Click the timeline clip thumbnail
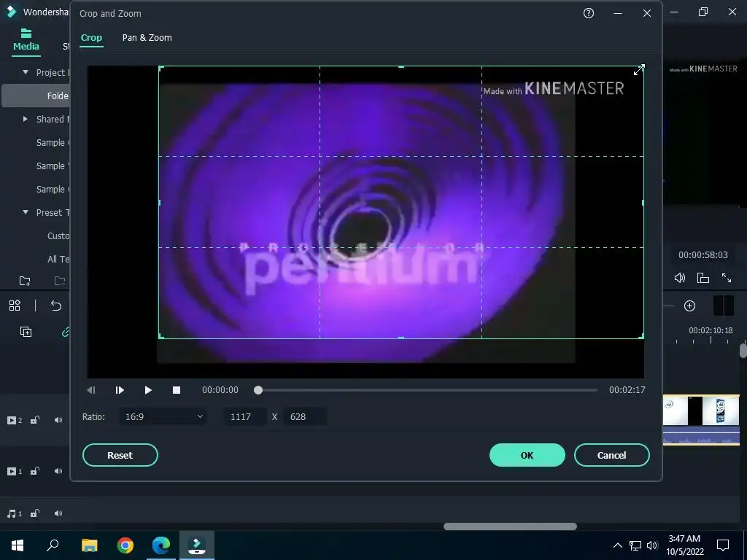This screenshot has height=560, width=747. click(x=701, y=411)
